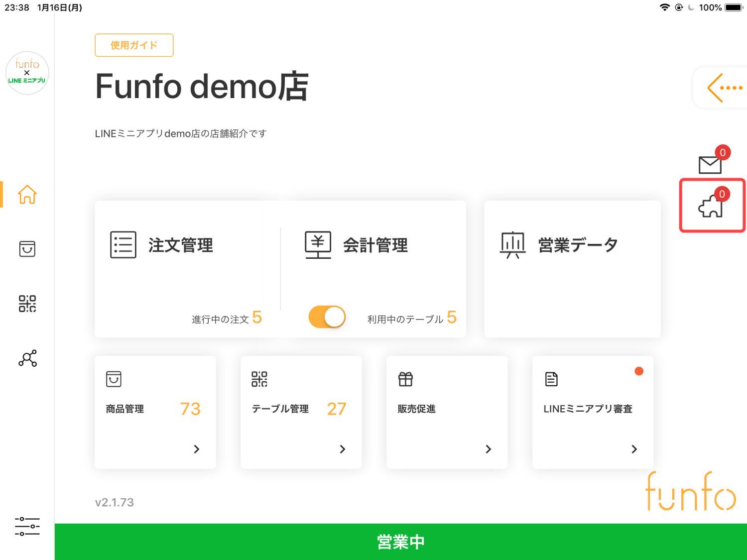Open the 商品管理 label

[x=125, y=409]
